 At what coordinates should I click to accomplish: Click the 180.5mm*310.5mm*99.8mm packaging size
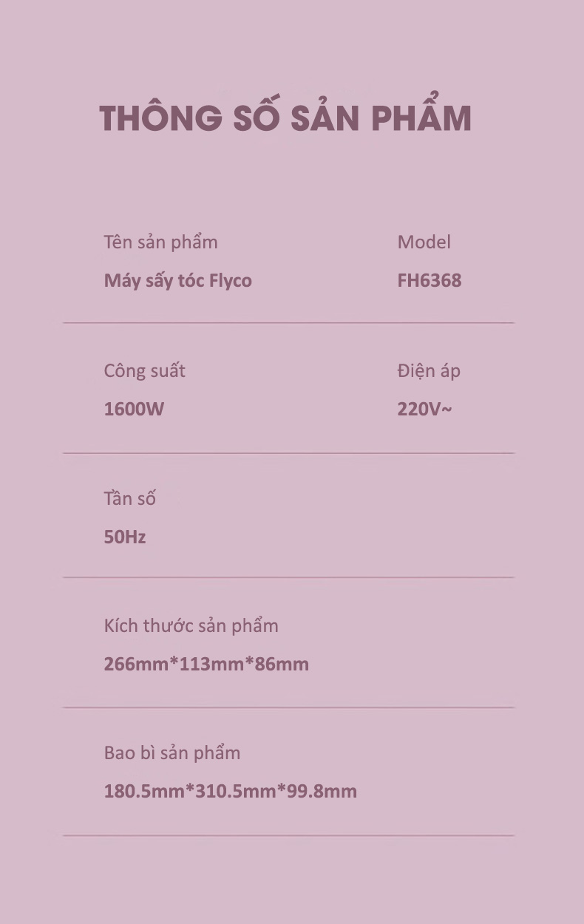230,792
